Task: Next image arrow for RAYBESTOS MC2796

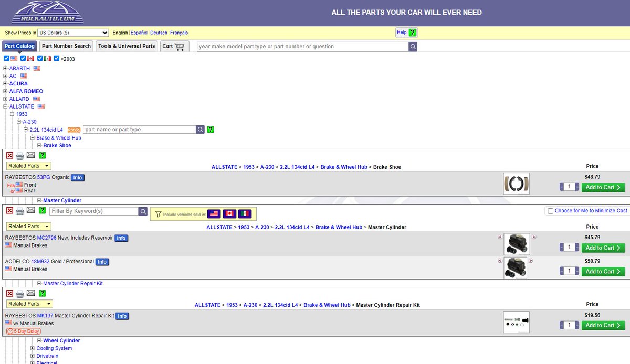Action: point(534,237)
